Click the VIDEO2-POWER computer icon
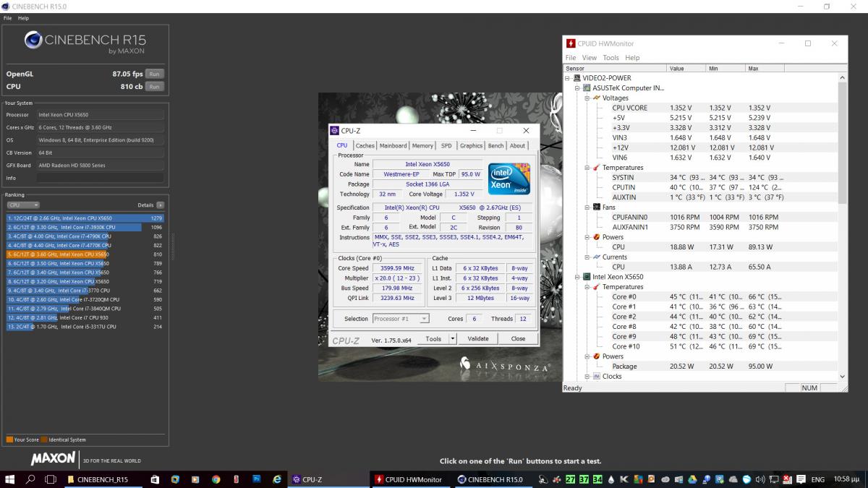 click(576, 78)
